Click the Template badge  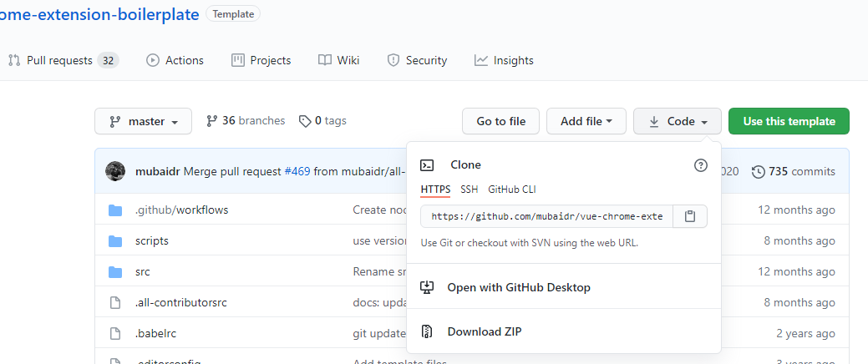(233, 14)
